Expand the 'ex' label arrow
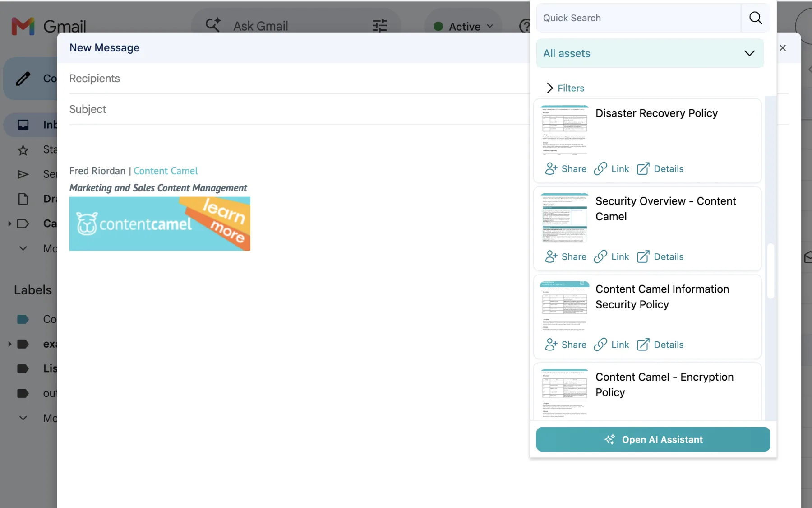Viewport: 812px width, 508px height. [x=9, y=344]
